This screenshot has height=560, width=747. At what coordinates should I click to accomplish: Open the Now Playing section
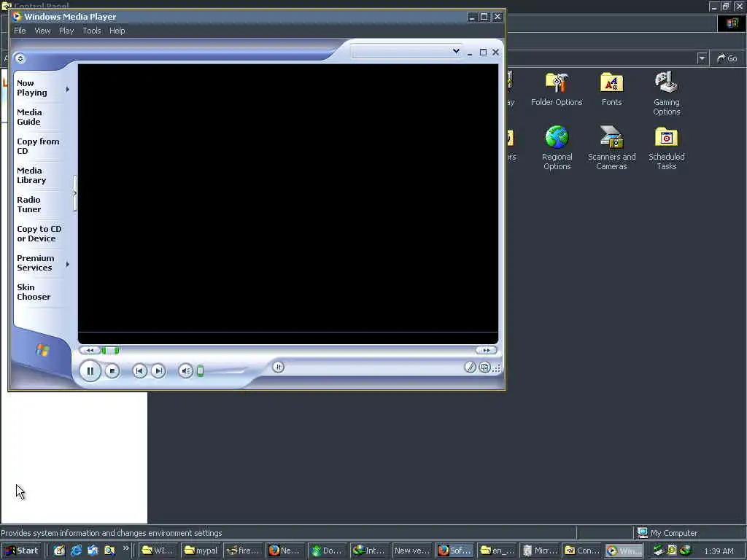[32, 87]
